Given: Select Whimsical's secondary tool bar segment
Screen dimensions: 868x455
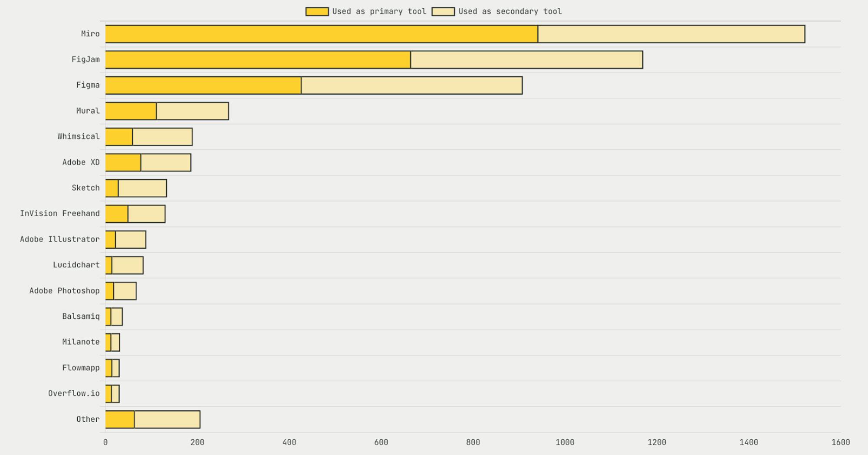Looking at the screenshot, I should point(162,136).
